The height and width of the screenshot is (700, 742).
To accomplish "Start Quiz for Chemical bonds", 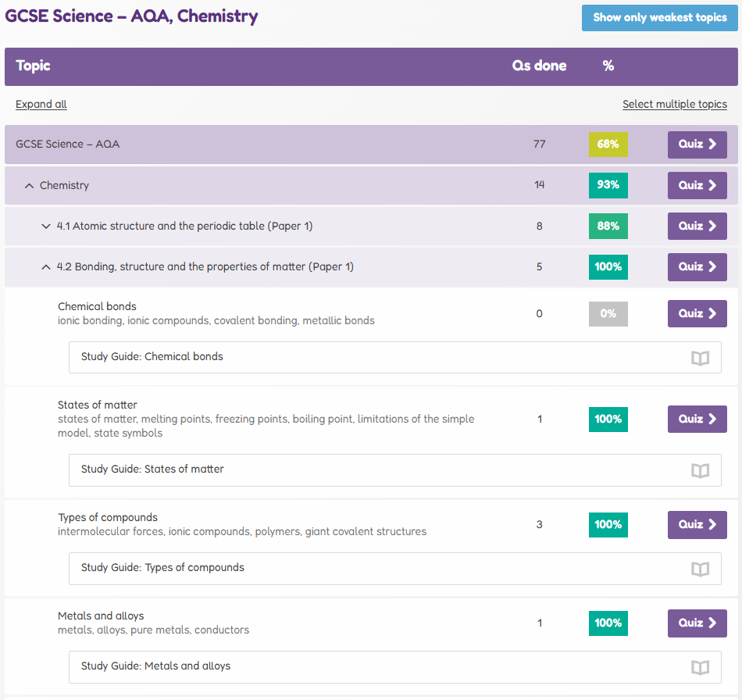I will (x=697, y=313).
